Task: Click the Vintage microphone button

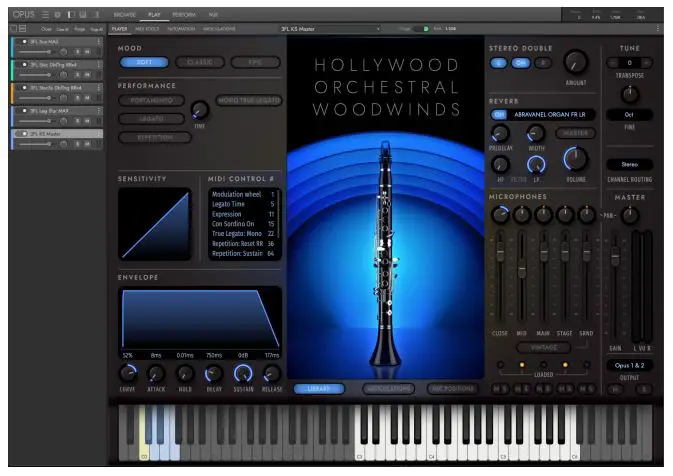Action: pyautogui.click(x=544, y=347)
